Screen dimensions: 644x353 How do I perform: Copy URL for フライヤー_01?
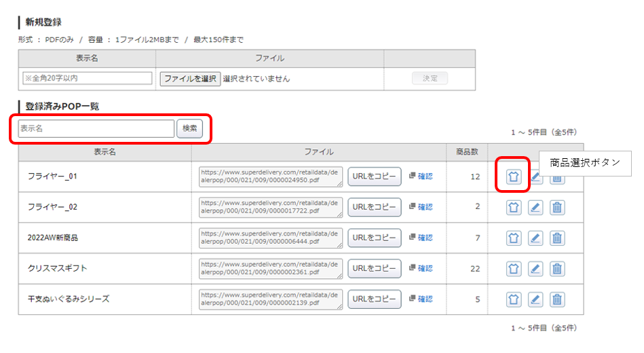tap(374, 176)
